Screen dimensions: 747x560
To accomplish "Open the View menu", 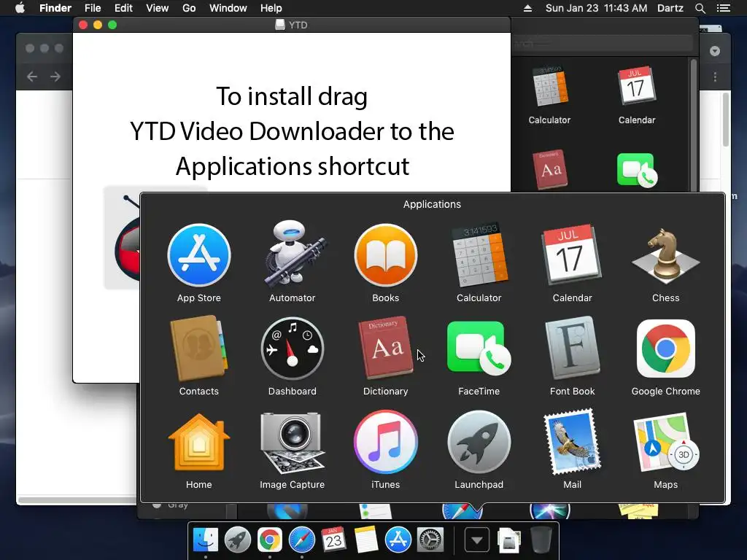I will pos(158,8).
